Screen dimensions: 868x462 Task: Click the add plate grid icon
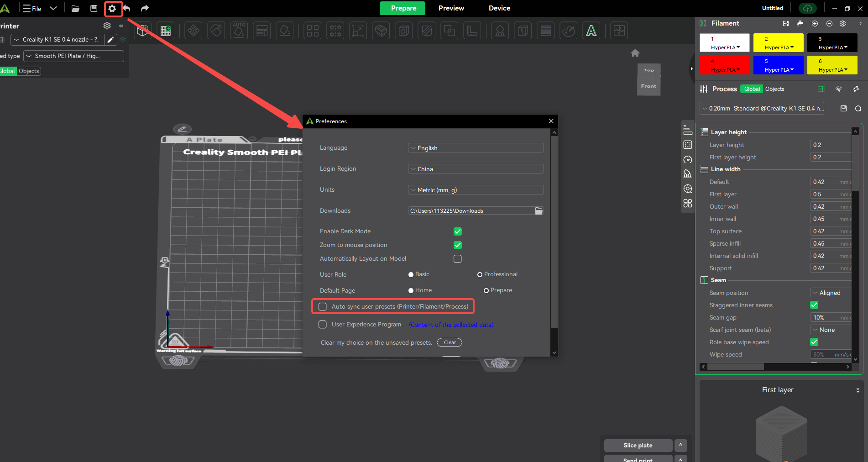coord(166,31)
